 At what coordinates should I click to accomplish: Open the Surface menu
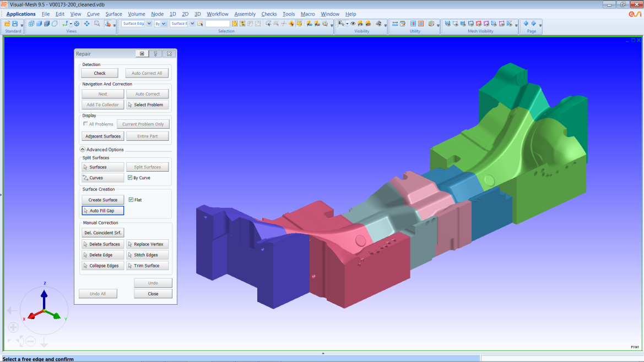click(x=114, y=14)
